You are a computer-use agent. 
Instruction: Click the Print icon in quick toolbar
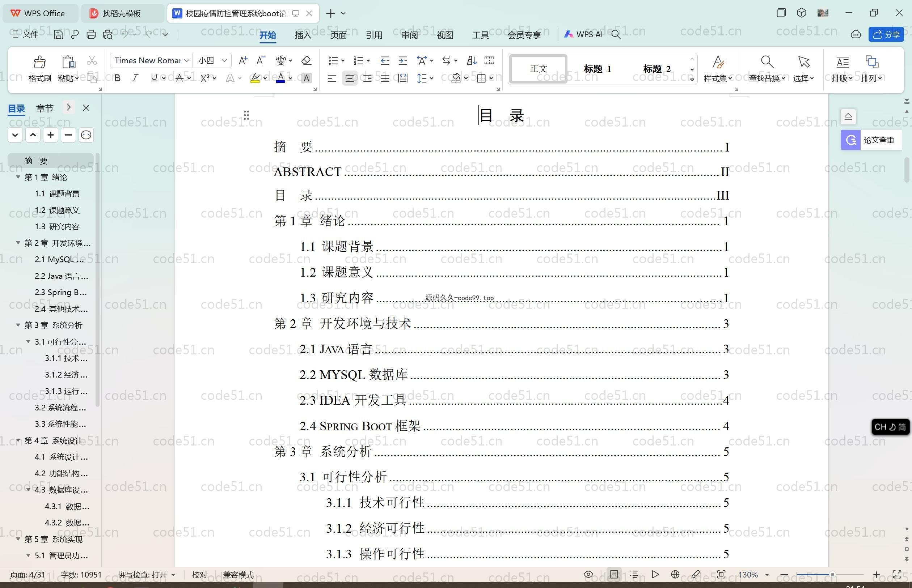coord(91,34)
